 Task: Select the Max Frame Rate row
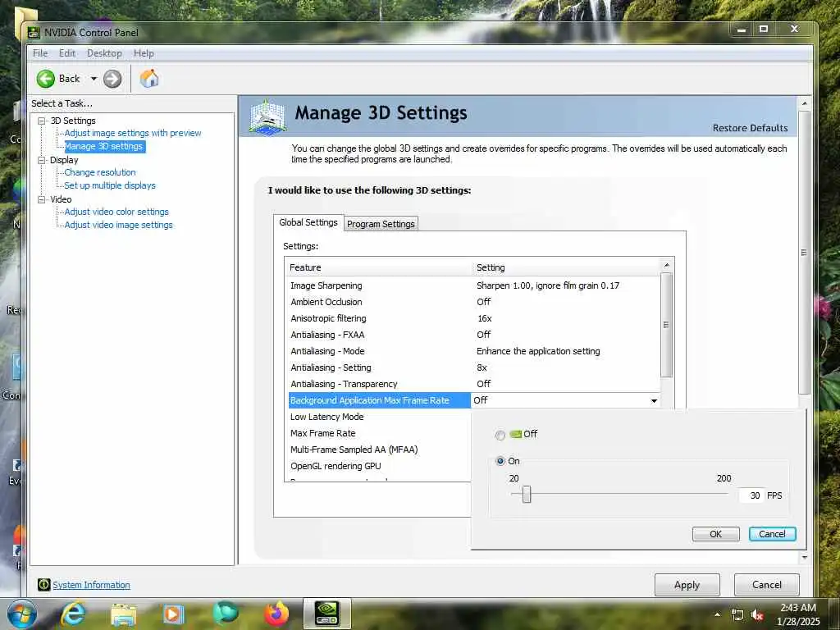379,433
